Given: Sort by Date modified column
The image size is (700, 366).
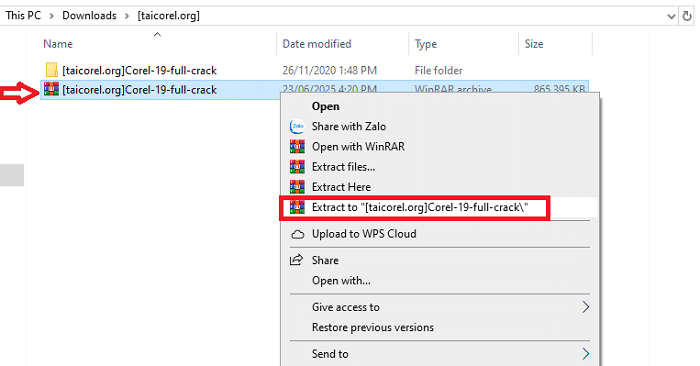Looking at the screenshot, I should pyautogui.click(x=317, y=44).
